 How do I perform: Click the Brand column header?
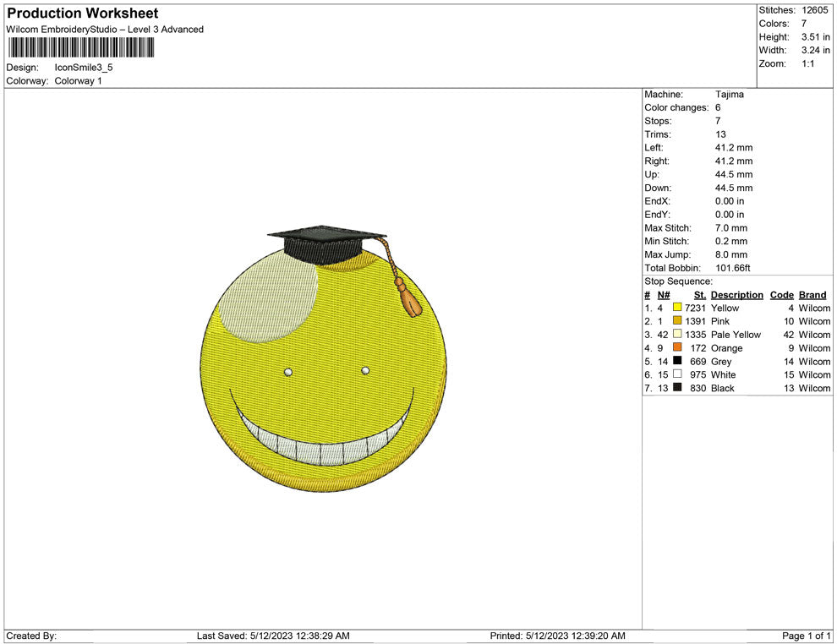click(812, 295)
